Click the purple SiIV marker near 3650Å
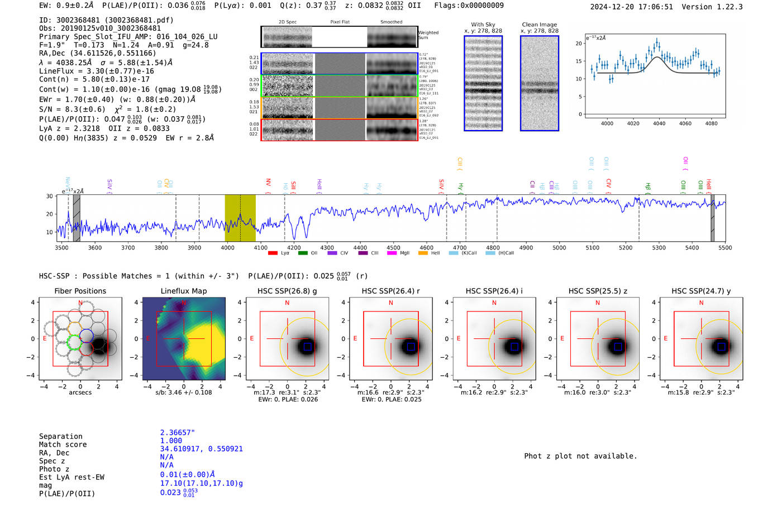782x532 pixels. click(x=109, y=185)
